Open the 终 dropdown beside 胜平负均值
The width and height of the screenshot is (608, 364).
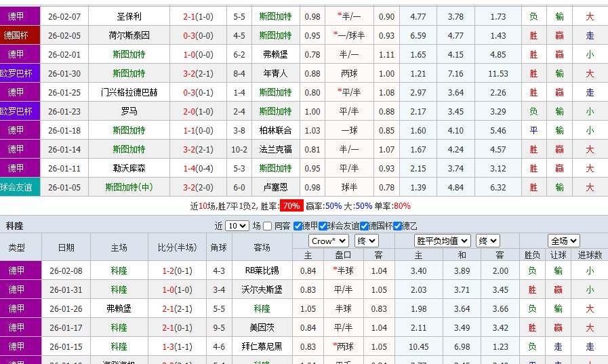487,241
